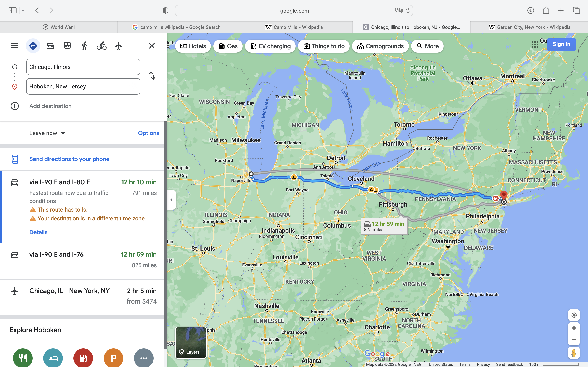Select the Transit travel mode icon
This screenshot has width=588, height=367.
(67, 46)
